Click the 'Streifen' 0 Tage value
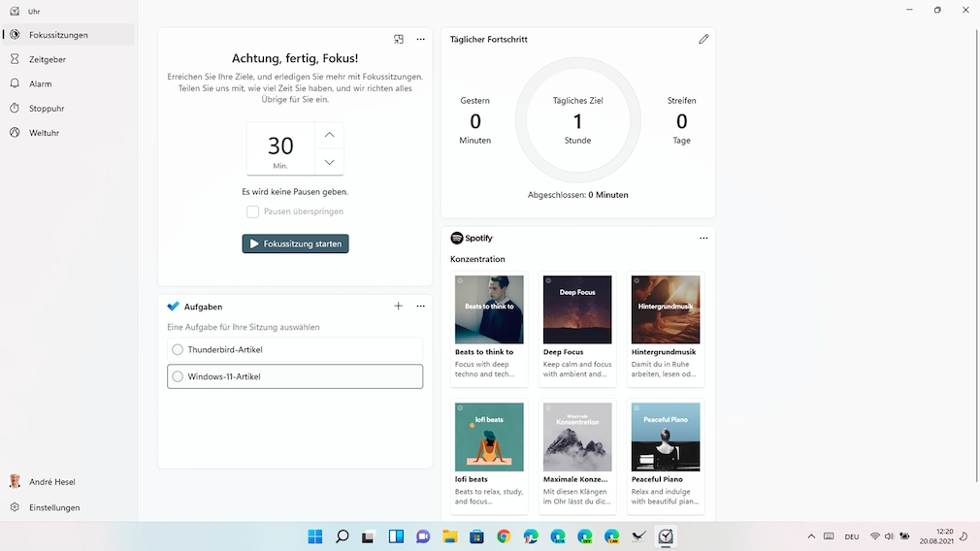Image resolution: width=980 pixels, height=551 pixels. click(x=681, y=120)
